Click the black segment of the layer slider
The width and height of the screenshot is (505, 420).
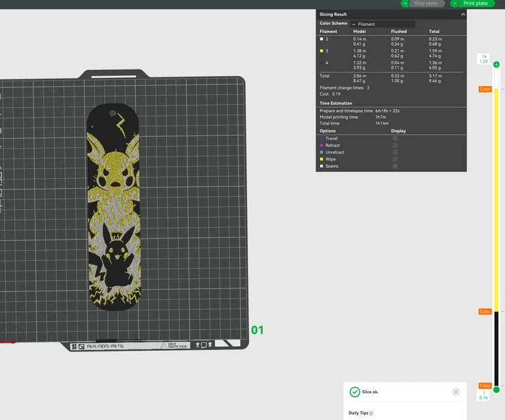tap(496, 348)
